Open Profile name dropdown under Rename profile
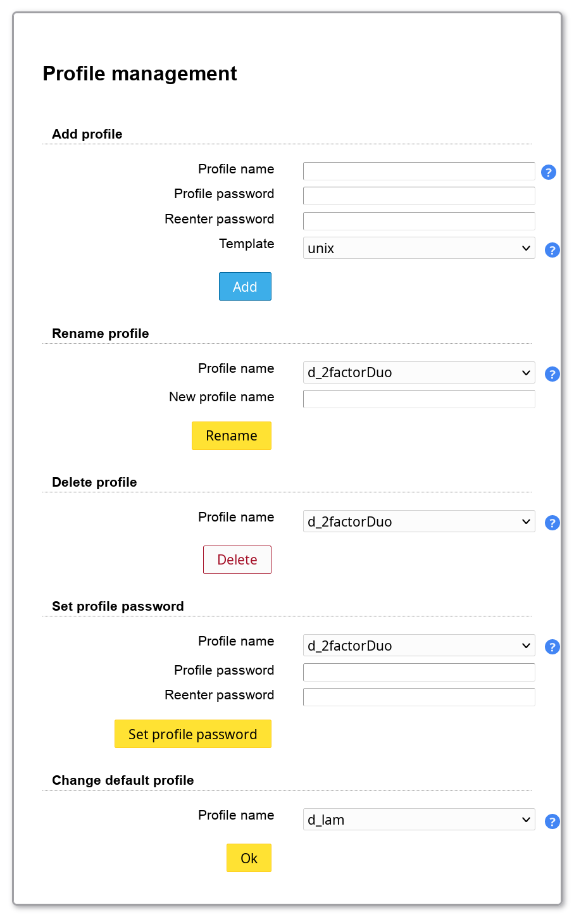Image resolution: width=586 pixels, height=924 pixels. (x=419, y=372)
